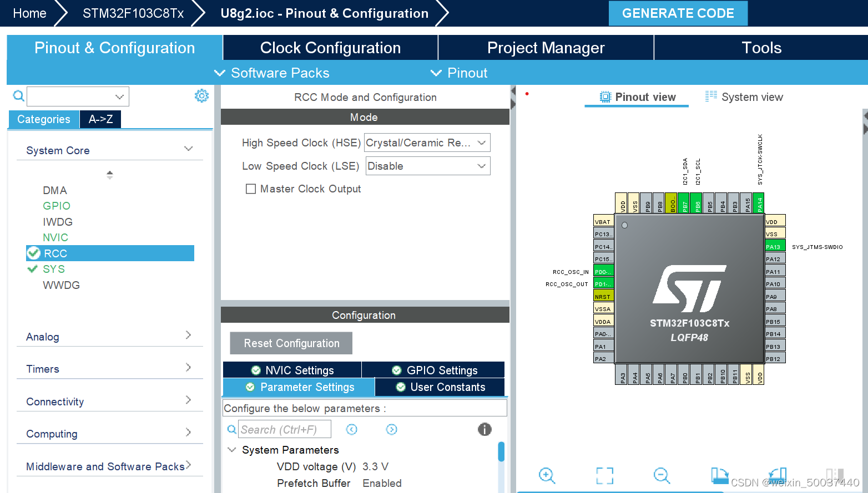Image resolution: width=868 pixels, height=493 pixels.
Task: Open the Pinout & Configuration tab
Action: point(114,48)
